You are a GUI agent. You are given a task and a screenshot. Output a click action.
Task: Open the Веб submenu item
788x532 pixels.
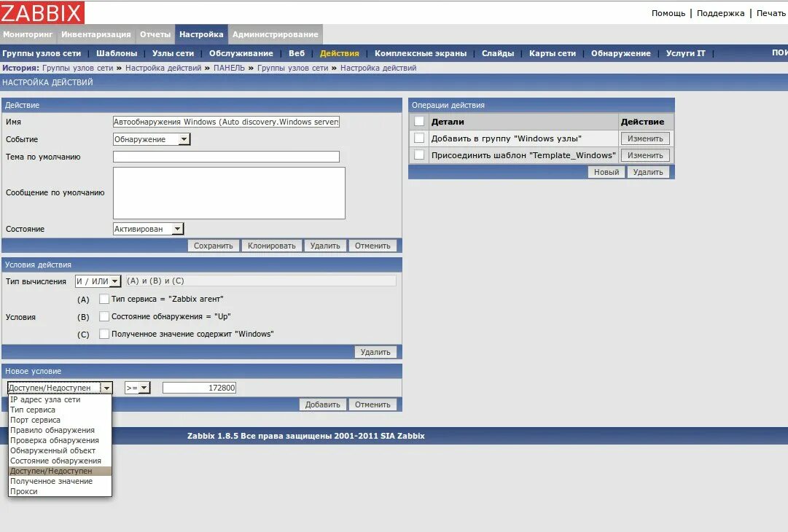(x=297, y=53)
